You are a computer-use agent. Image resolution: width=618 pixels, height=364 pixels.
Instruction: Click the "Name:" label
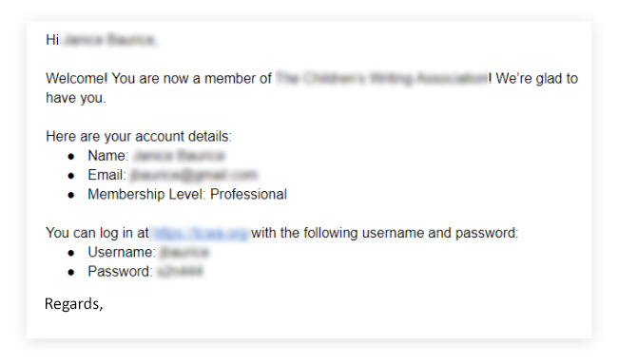(x=108, y=156)
